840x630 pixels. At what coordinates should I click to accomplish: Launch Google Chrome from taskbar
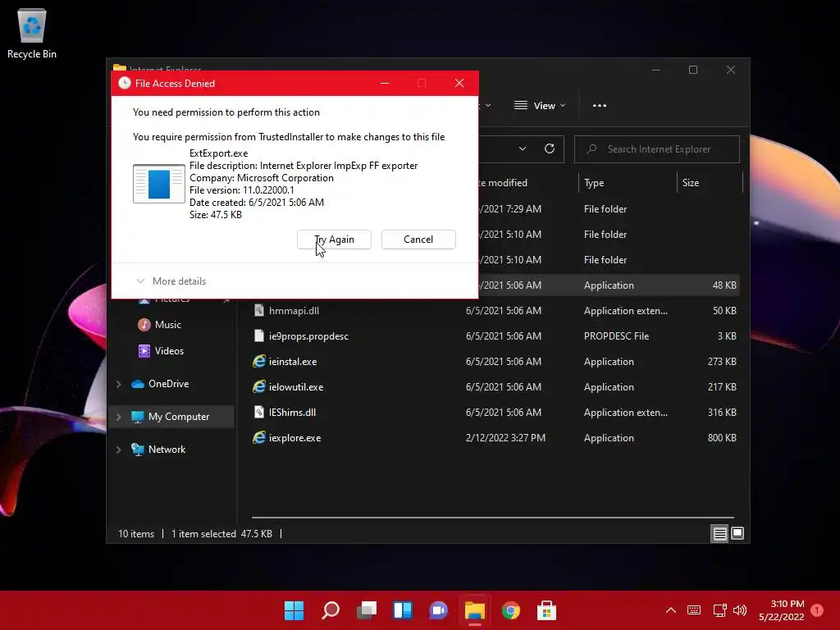[x=510, y=610]
